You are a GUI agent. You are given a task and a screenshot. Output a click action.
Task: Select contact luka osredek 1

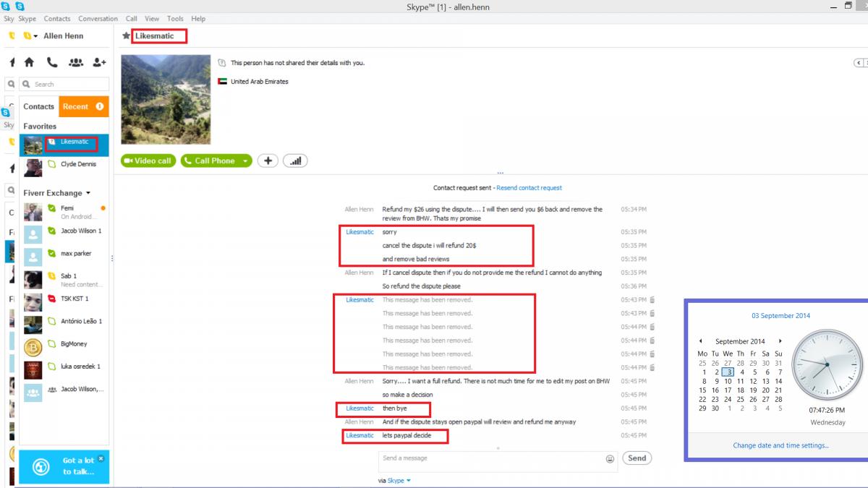click(64, 369)
